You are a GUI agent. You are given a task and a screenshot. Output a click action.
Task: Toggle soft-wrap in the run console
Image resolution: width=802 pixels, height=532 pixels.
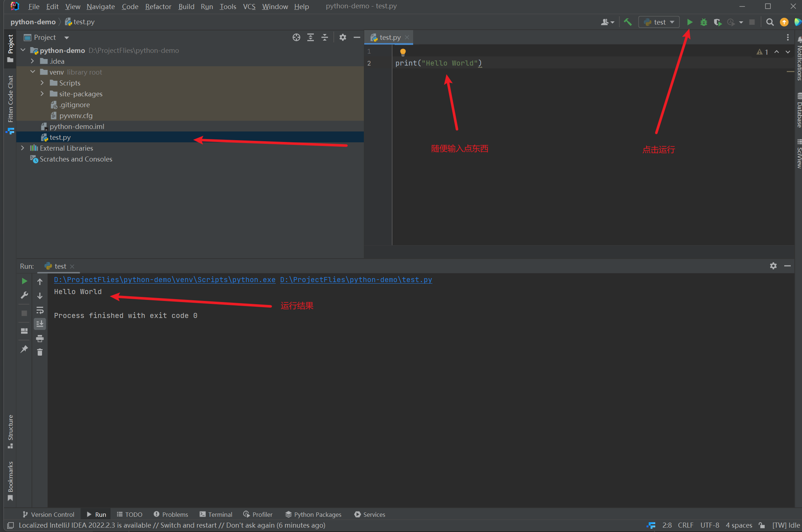click(x=40, y=310)
